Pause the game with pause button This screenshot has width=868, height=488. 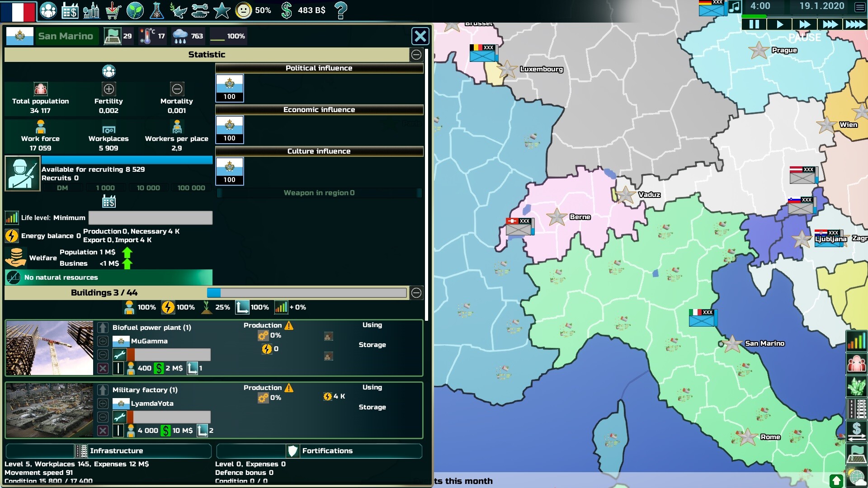[x=754, y=24]
